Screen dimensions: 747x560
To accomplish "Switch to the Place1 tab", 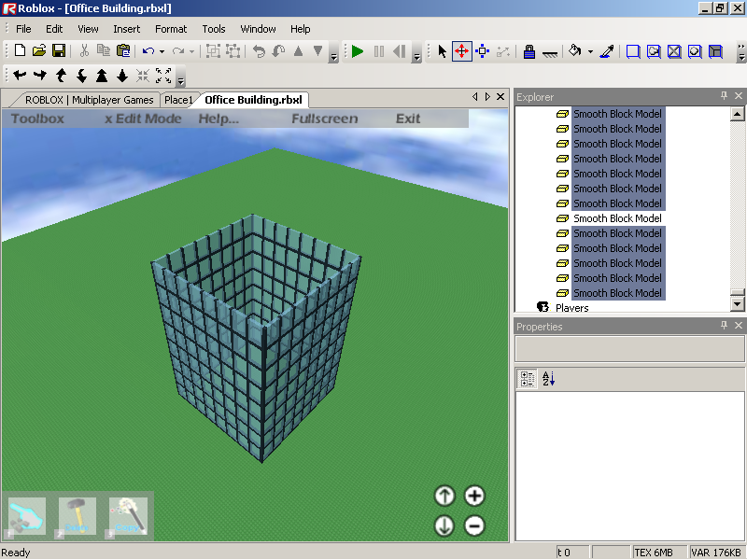I will (178, 100).
